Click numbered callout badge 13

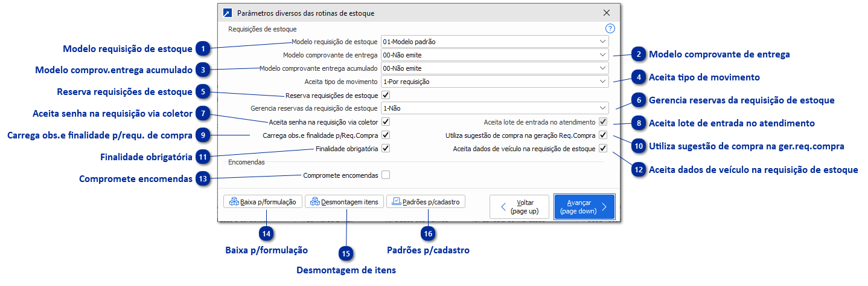click(x=205, y=179)
